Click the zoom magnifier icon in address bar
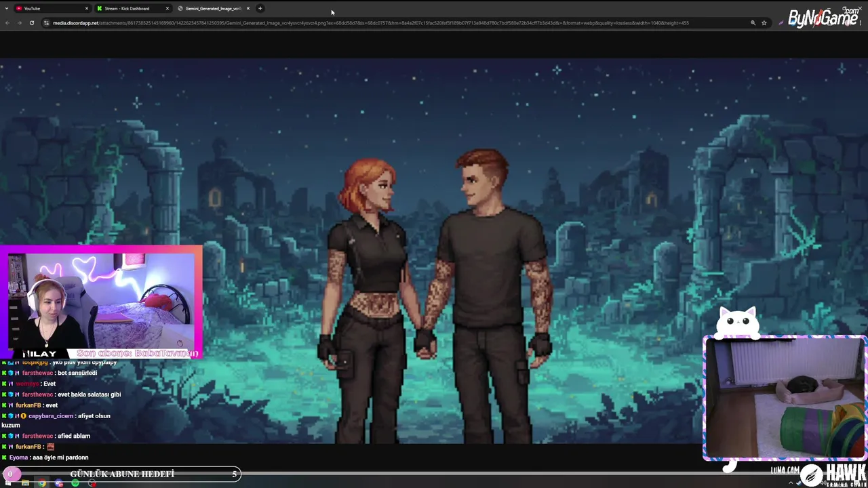Image resolution: width=868 pixels, height=488 pixels. [753, 23]
